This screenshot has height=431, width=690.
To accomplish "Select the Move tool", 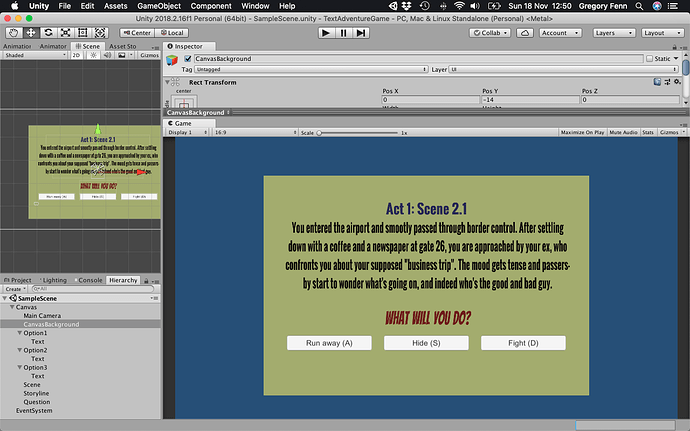I will pos(31,33).
